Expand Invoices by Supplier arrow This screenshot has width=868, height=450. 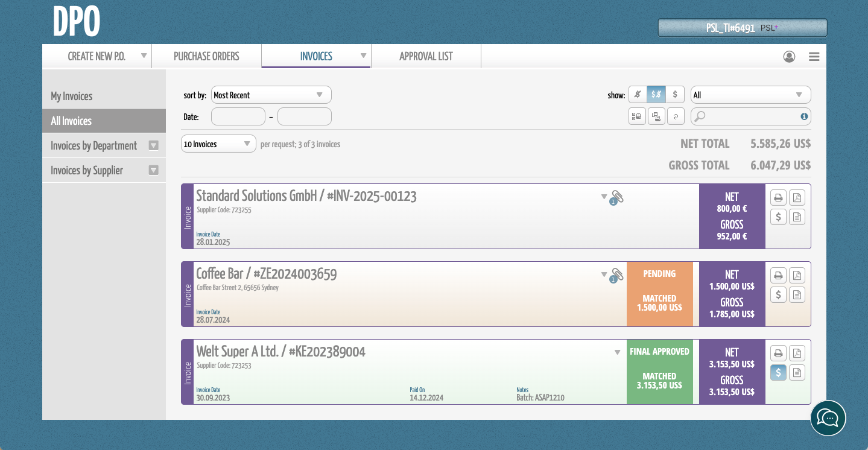[153, 170]
